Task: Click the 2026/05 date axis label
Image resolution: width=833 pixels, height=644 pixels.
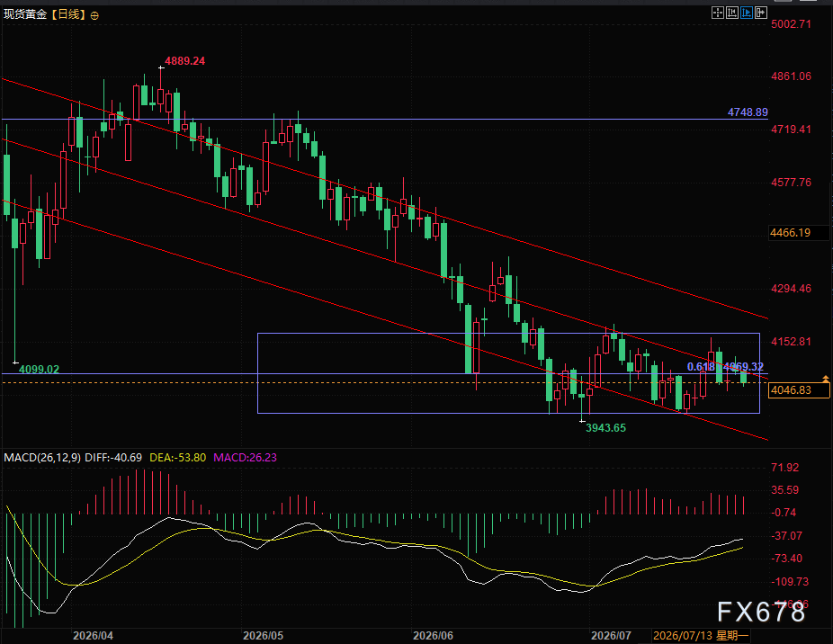Action: [263, 636]
